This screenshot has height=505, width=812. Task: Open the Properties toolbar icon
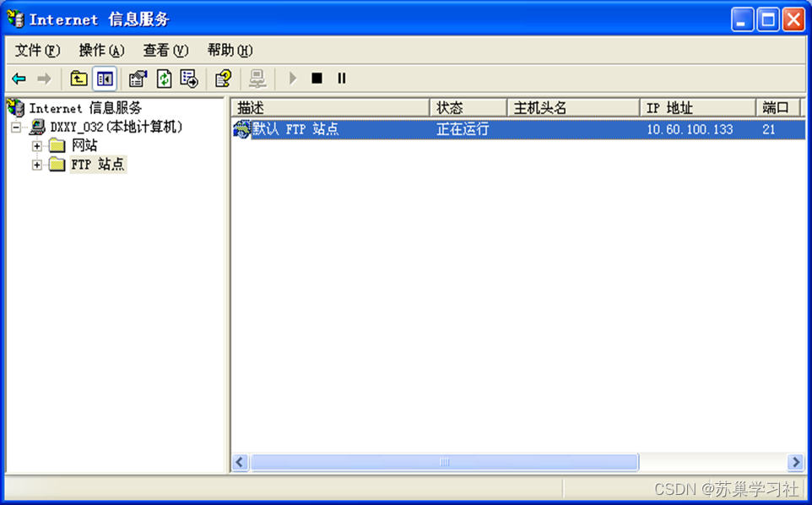(138, 79)
